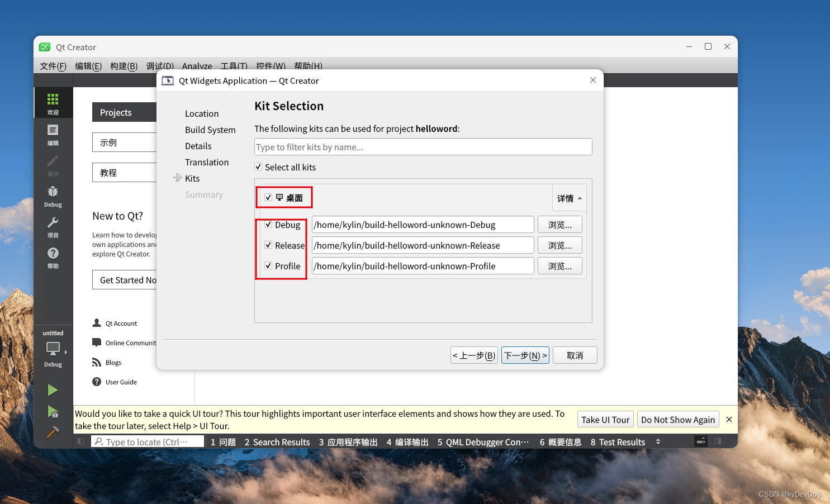Click the Release build path field
830x504 pixels.
pos(423,245)
